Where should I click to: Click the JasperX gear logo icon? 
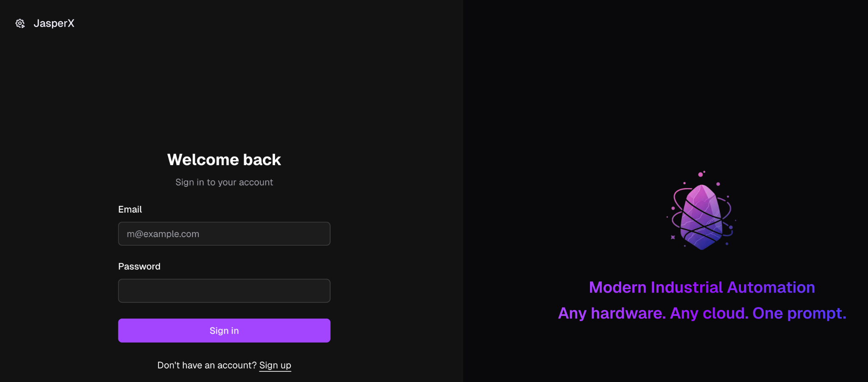[x=20, y=23]
